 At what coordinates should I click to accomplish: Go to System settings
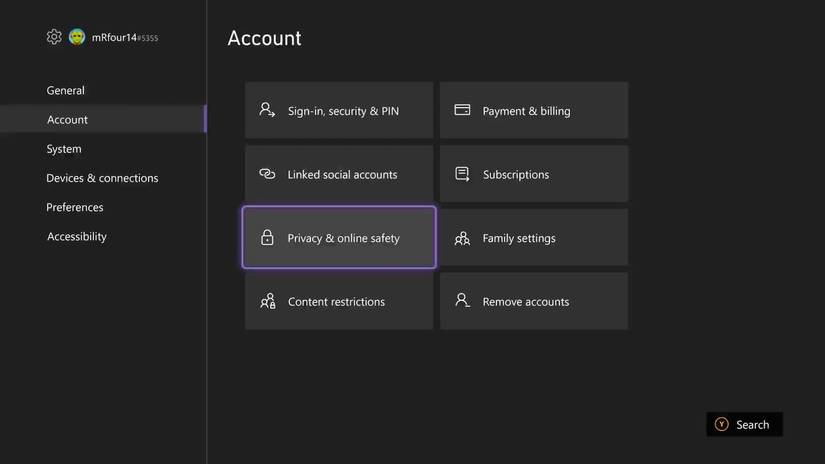[64, 149]
